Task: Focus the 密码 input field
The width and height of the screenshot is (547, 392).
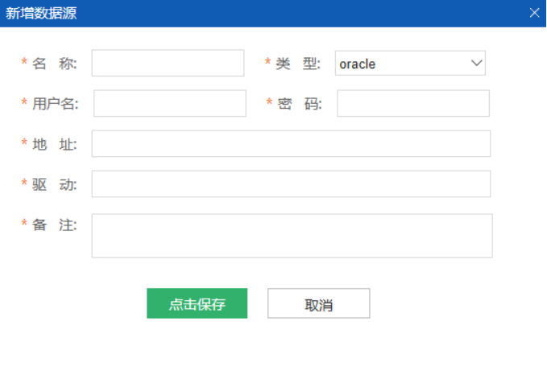Action: click(412, 103)
